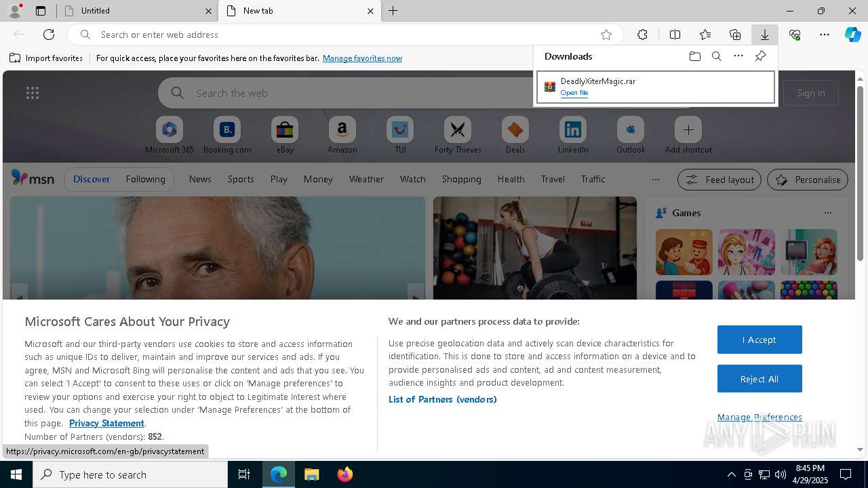
Task: Click Import favorites
Action: [46, 58]
